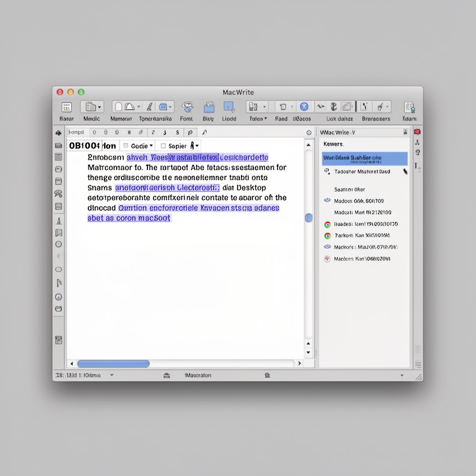Click the Uok daitcz toolbar label

(x=339, y=119)
